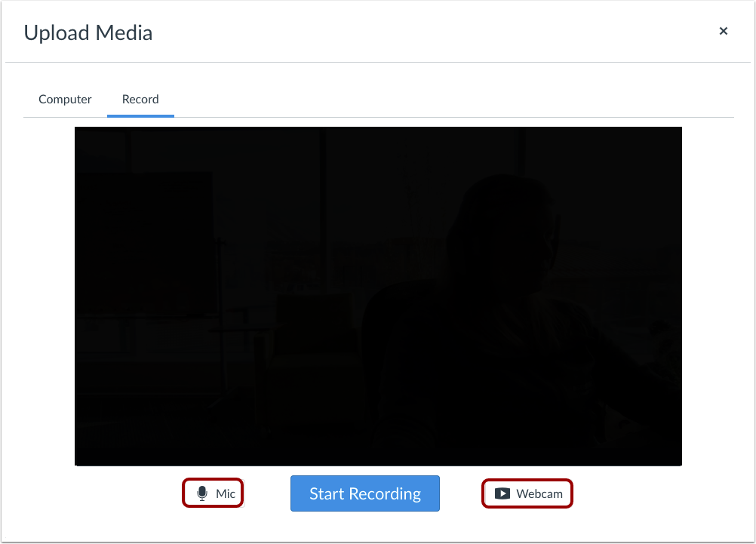Click the microphone icon
The height and width of the screenshot is (544, 756).
pos(202,493)
